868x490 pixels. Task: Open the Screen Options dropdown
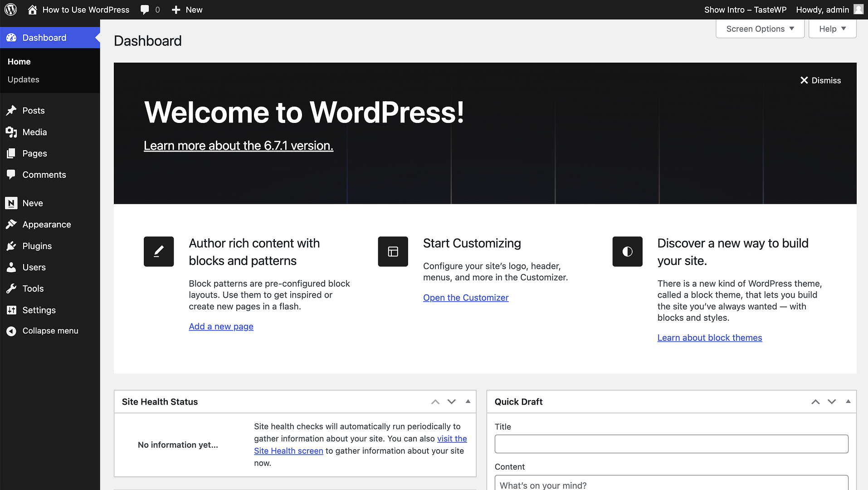pos(760,29)
